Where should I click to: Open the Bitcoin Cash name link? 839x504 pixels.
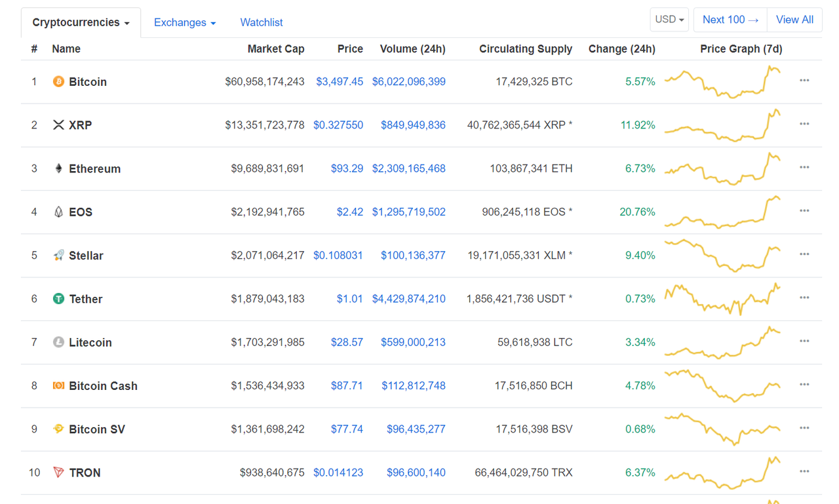[x=104, y=386]
